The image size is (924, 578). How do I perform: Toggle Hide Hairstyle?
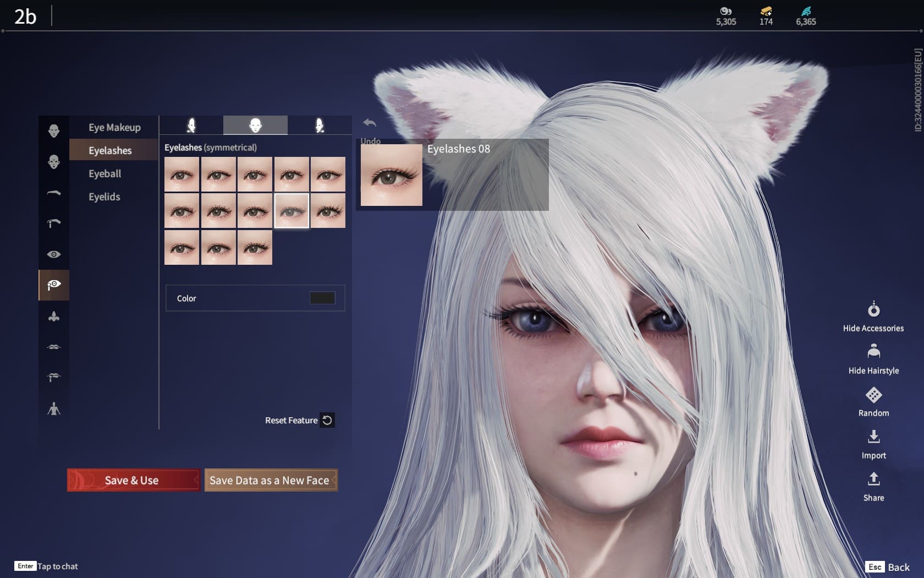tap(873, 359)
